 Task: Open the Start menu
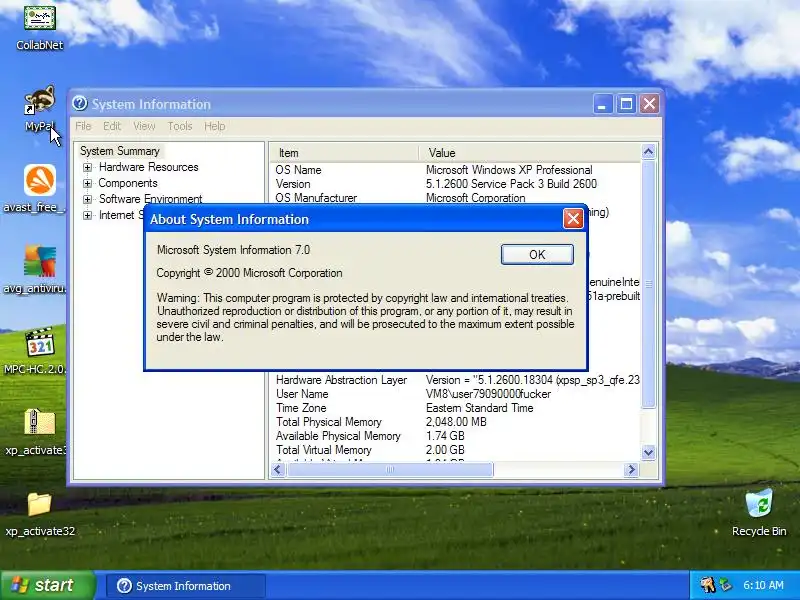coord(48,585)
